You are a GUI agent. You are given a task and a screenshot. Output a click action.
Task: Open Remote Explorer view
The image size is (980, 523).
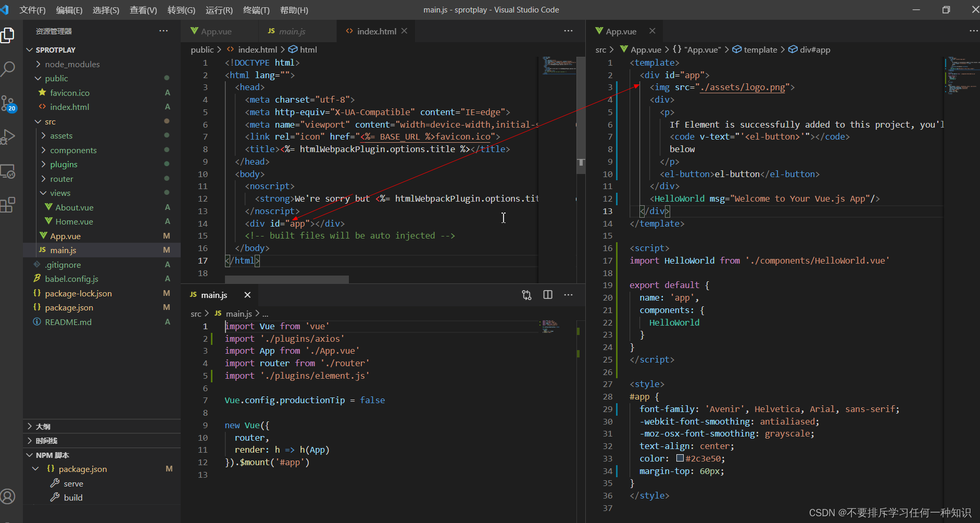click(x=8, y=171)
